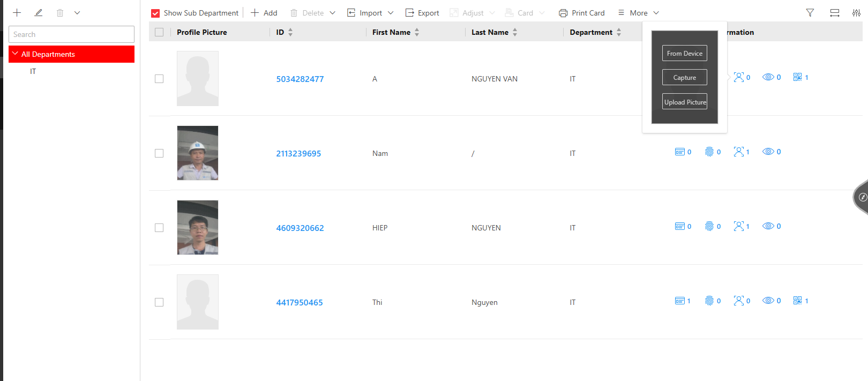868x381 pixels.
Task: Sort by ID column arrows
Action: pos(290,32)
